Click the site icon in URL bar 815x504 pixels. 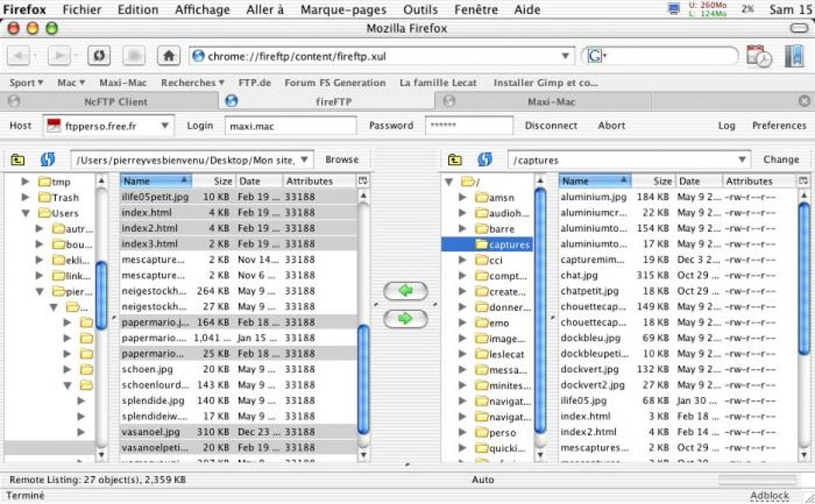click(198, 56)
